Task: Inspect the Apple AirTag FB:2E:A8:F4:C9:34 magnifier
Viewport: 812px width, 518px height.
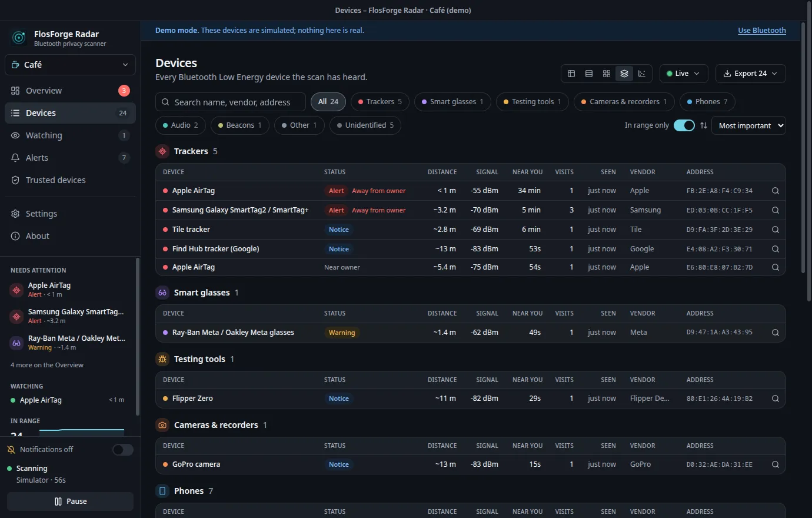Action: 775,191
